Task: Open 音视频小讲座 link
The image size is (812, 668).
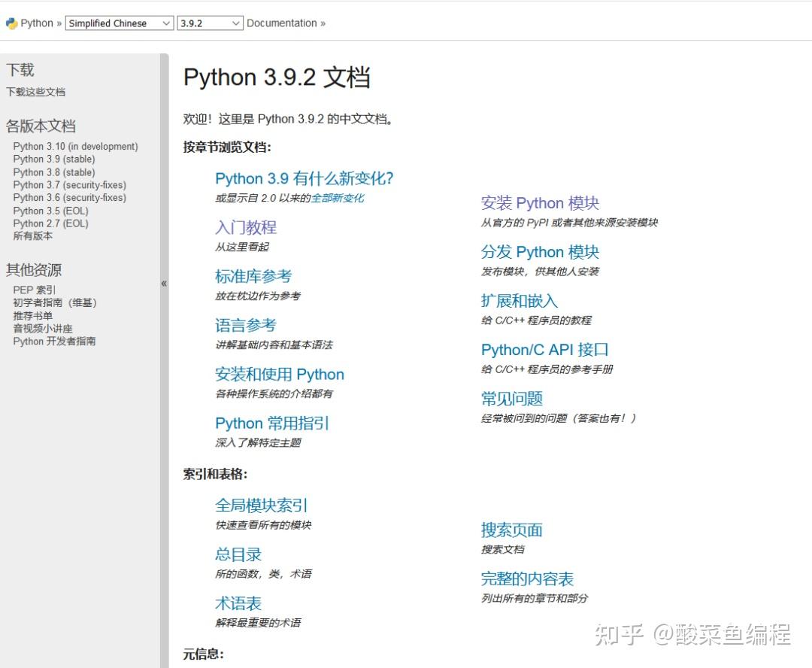Action: point(42,329)
